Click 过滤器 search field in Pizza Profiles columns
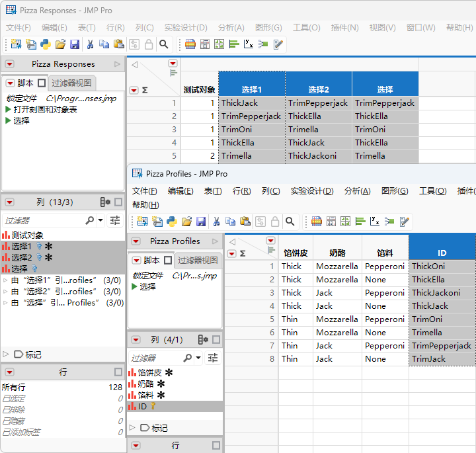Screen dimensions: 476x453 [x=155, y=358]
